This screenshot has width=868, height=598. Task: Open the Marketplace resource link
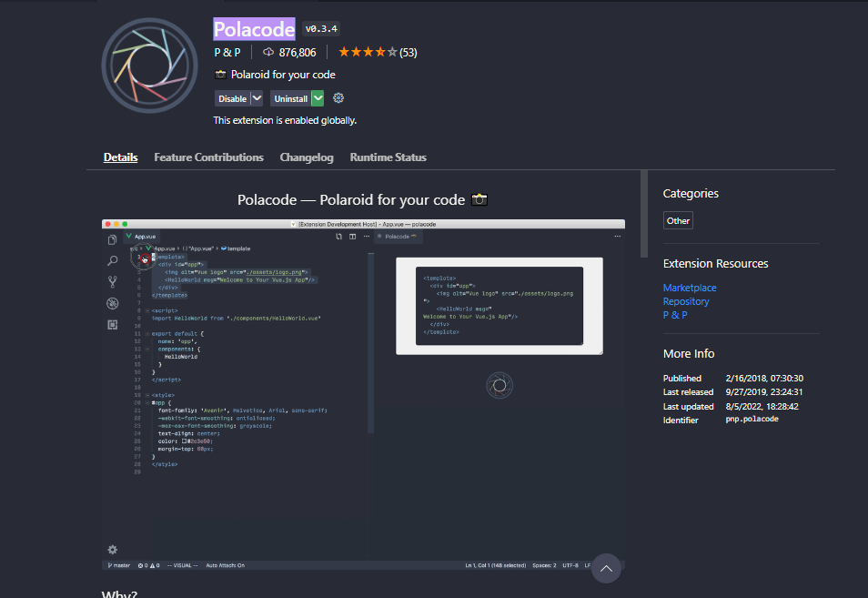pos(690,288)
